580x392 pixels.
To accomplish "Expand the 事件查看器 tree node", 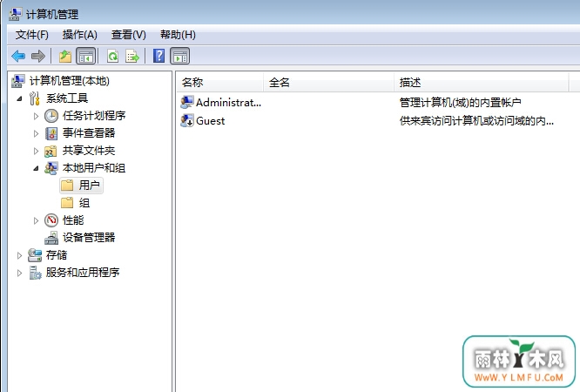I will pyautogui.click(x=36, y=133).
